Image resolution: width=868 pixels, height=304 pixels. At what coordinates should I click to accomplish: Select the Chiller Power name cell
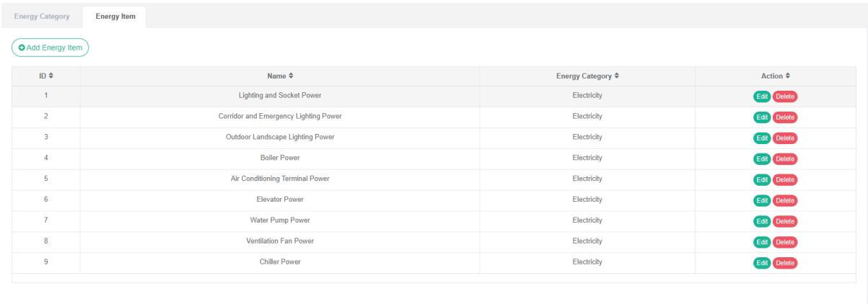point(279,262)
